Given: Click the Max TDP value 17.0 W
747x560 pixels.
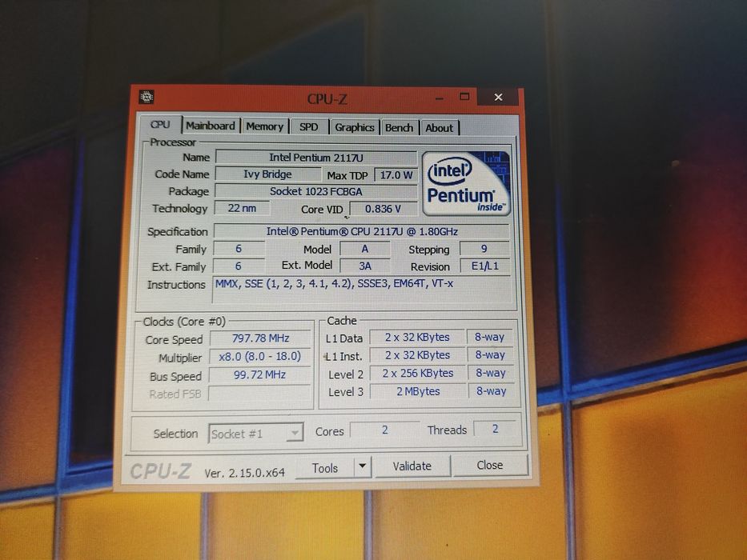Looking at the screenshot, I should [x=396, y=174].
